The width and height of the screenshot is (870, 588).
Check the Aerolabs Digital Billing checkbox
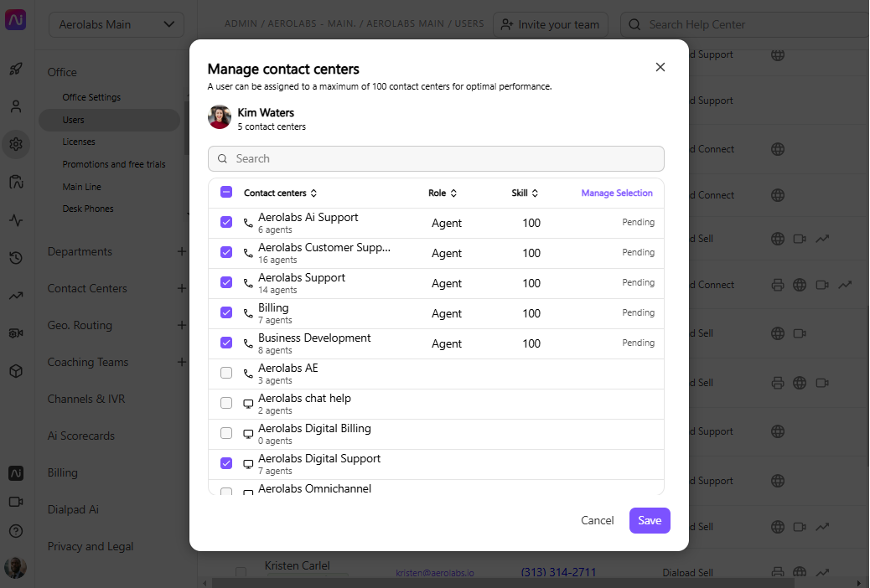226,433
